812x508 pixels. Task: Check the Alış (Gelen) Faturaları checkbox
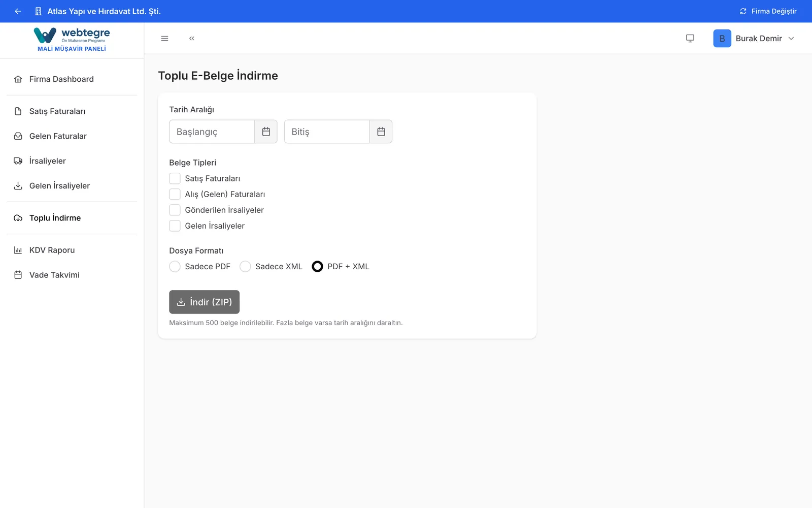pos(175,194)
